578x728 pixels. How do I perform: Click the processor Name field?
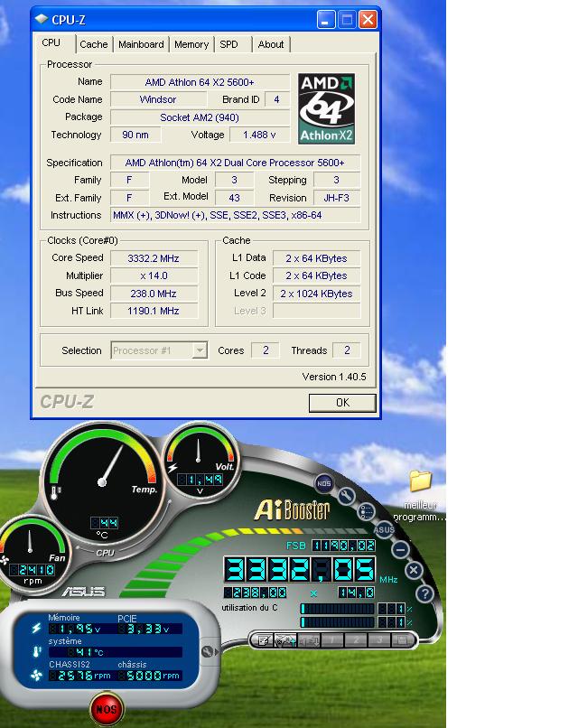[x=200, y=82]
